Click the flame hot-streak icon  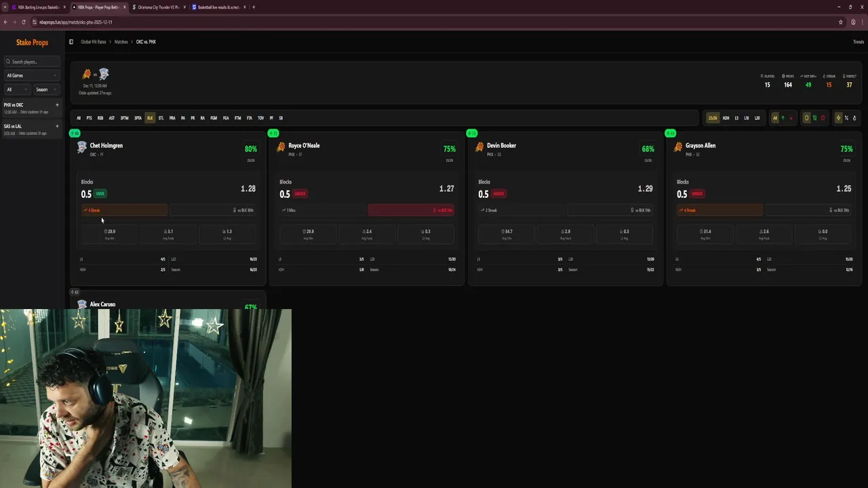854,118
